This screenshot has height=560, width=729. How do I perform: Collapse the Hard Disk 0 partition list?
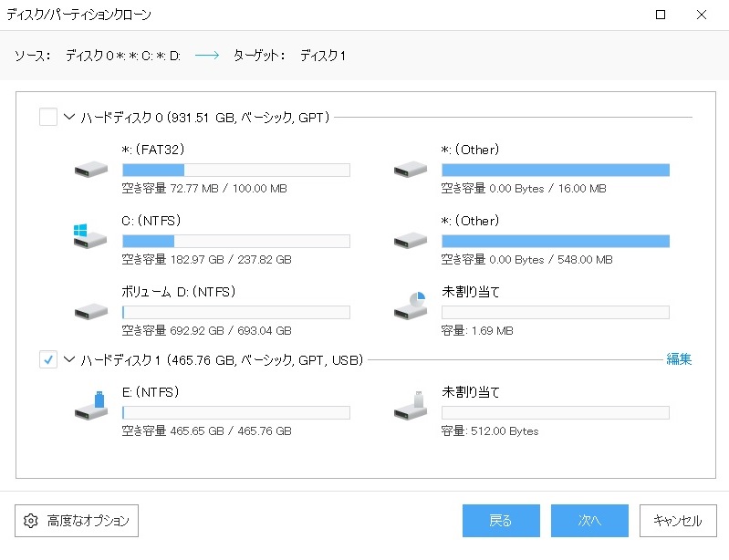pos(69,118)
